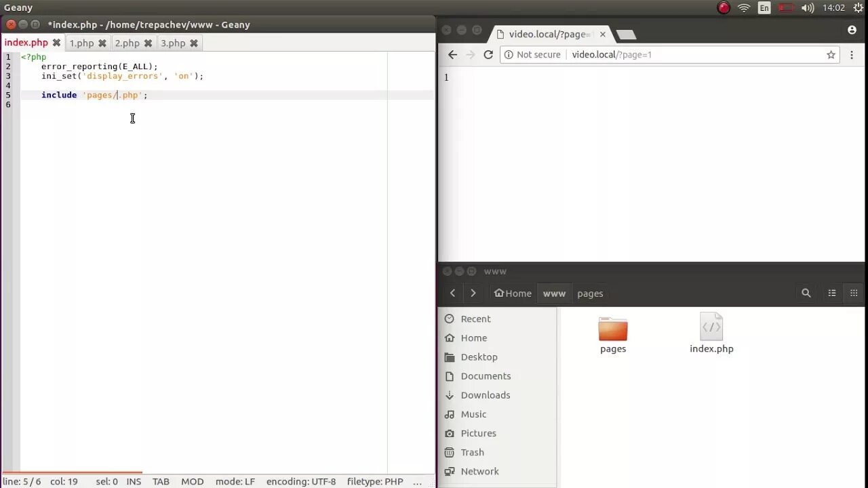The width and height of the screenshot is (868, 488).
Task: Switch file manager to list view
Action: pyautogui.click(x=832, y=293)
